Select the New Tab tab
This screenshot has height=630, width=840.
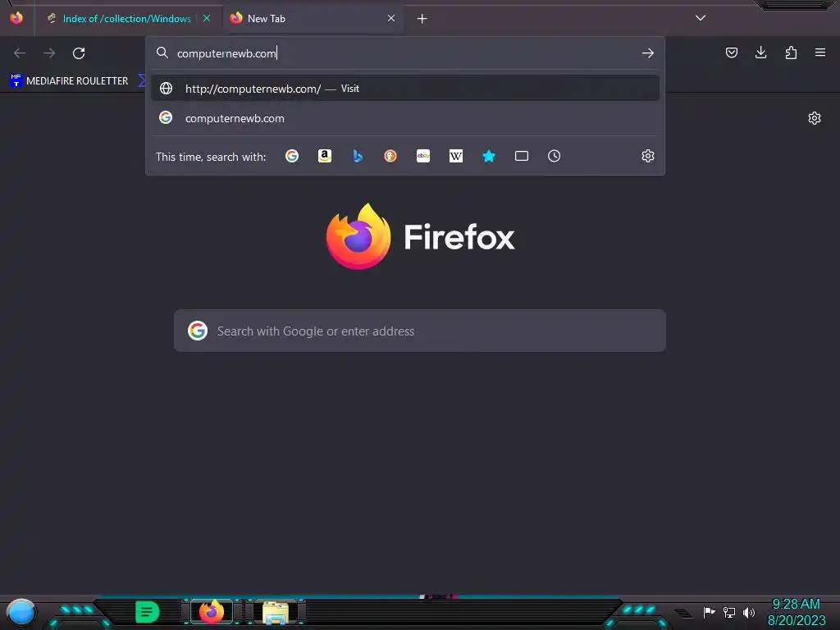coord(313,19)
